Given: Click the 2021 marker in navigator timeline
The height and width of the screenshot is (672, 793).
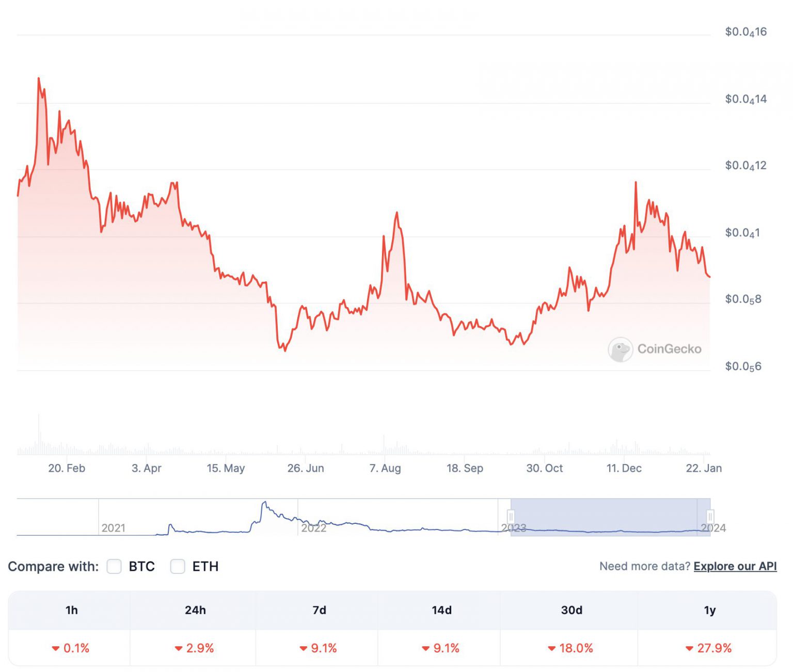Looking at the screenshot, I should (113, 528).
